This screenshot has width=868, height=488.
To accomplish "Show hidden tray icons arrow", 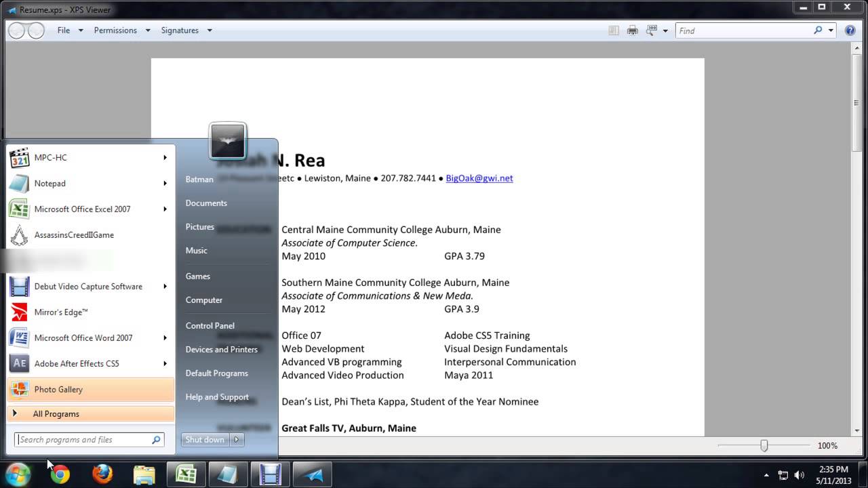I will [x=766, y=475].
